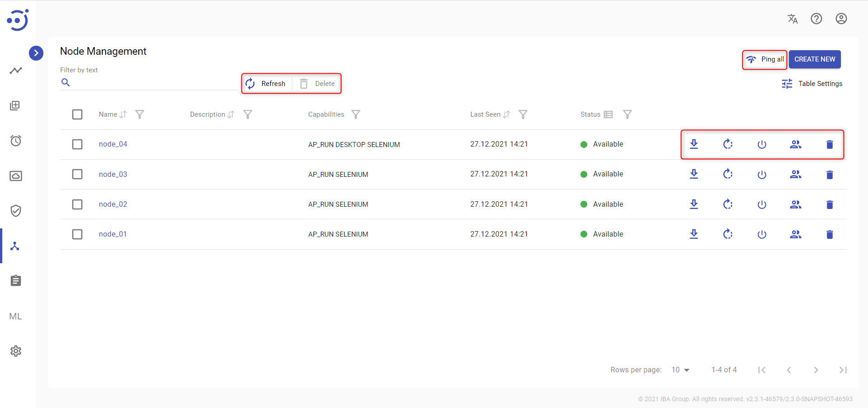
Task: Open the settings gear in sidebar
Action: point(16,351)
